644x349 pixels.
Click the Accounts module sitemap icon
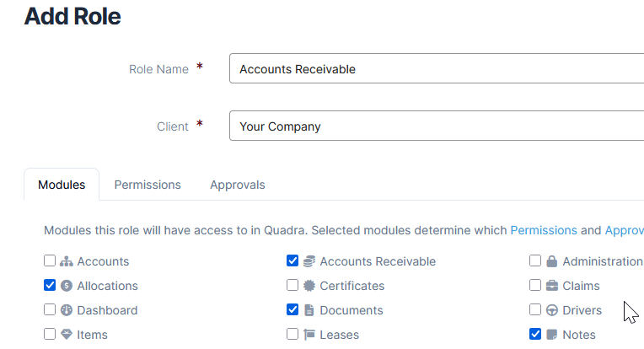tap(67, 261)
